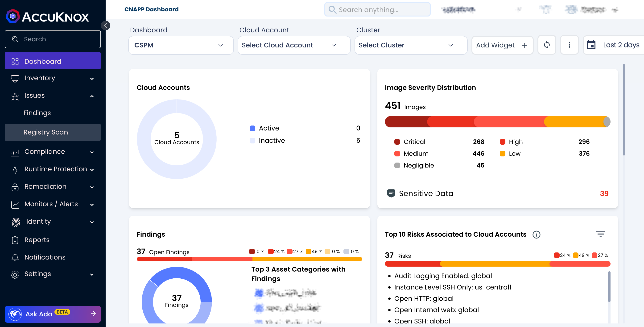Expand the Runtime Protection chevron
The width and height of the screenshot is (644, 327).
(92, 170)
